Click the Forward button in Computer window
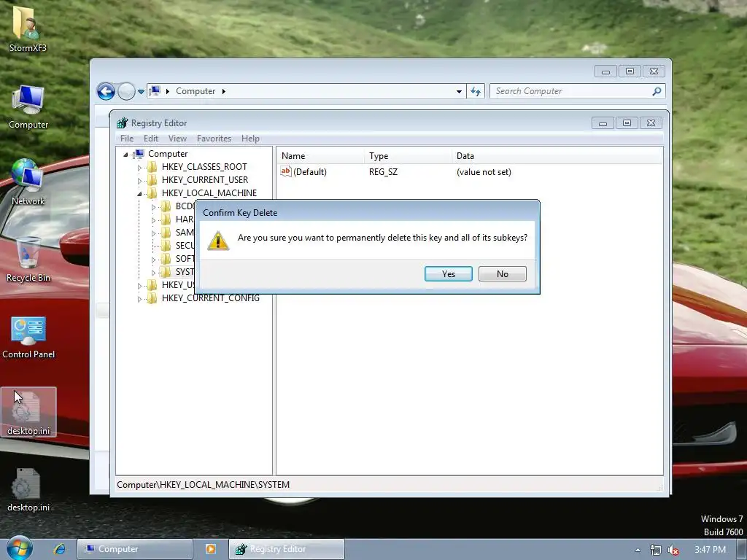 pyautogui.click(x=126, y=91)
